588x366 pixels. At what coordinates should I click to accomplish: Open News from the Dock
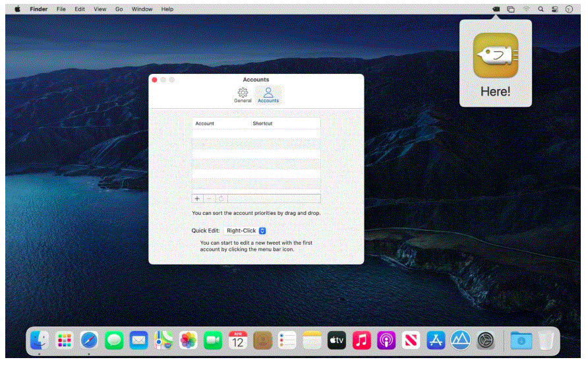(x=411, y=341)
